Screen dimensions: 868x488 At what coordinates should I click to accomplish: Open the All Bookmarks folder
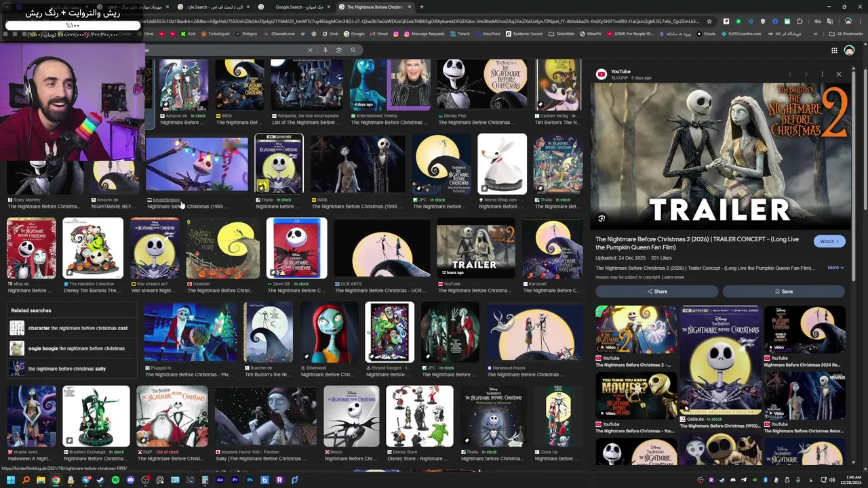point(846,33)
